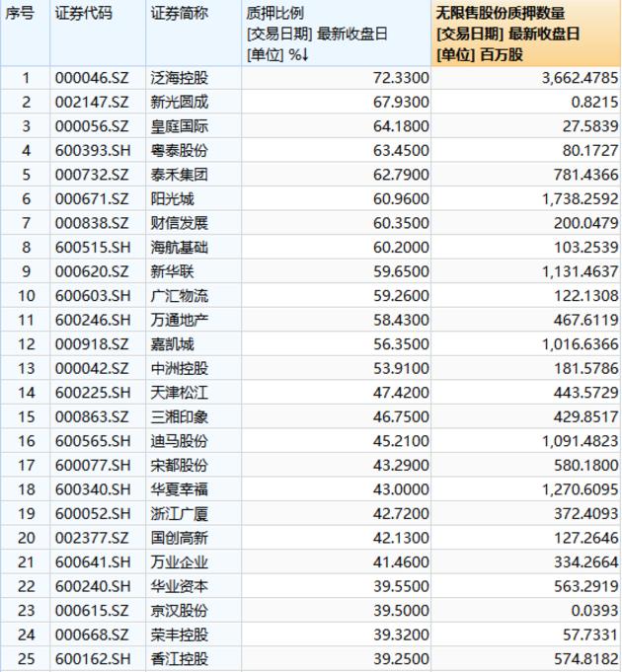
Task: Click the 证券代码 column header
Action: pos(98,34)
